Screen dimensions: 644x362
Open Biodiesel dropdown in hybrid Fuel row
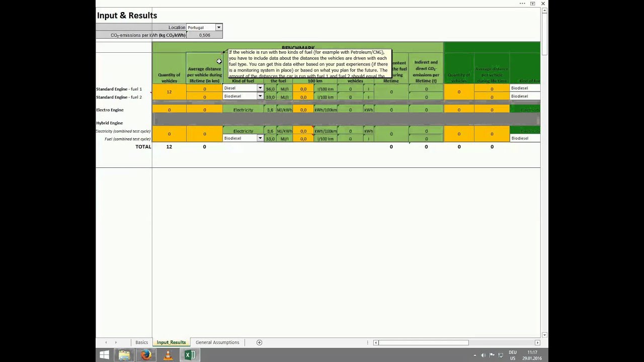point(260,138)
